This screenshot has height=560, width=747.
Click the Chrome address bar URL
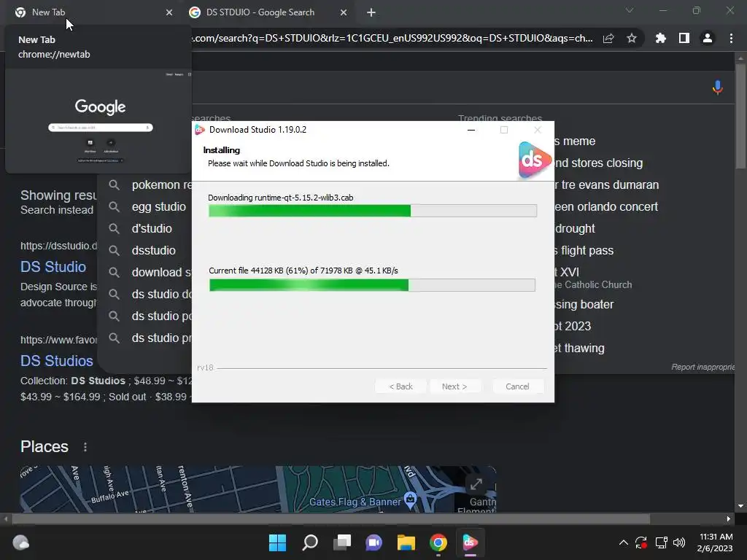[393, 38]
